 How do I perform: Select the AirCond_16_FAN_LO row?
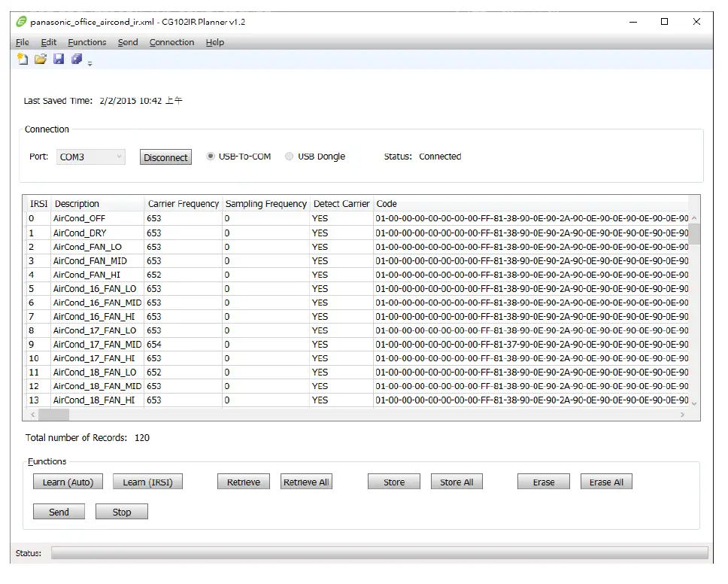pyautogui.click(x=357, y=288)
